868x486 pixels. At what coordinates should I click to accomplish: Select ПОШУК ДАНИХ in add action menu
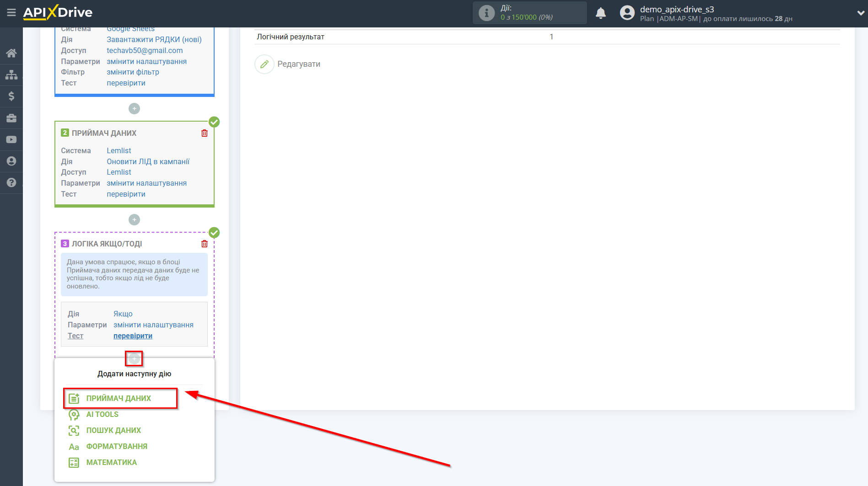(x=113, y=430)
